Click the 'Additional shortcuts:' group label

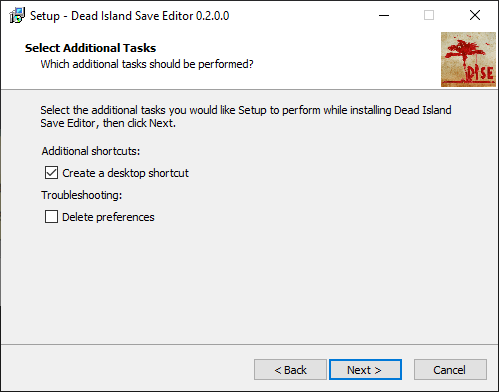click(x=91, y=151)
